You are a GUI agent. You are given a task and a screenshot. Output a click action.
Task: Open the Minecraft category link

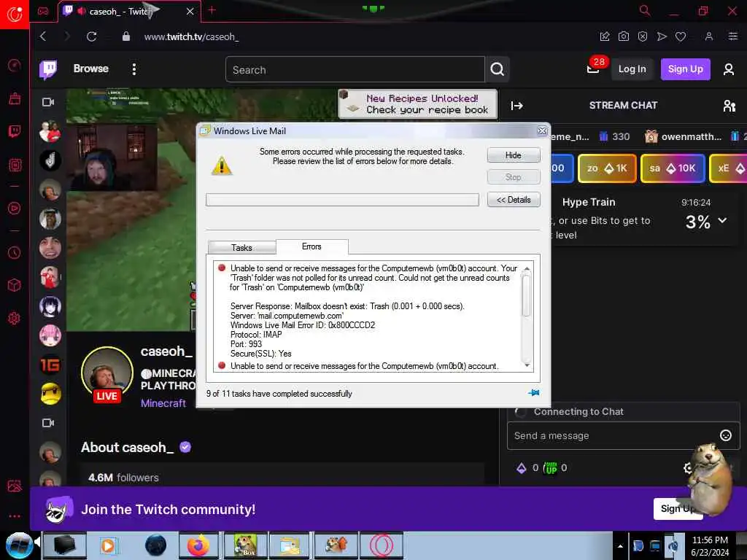click(163, 403)
